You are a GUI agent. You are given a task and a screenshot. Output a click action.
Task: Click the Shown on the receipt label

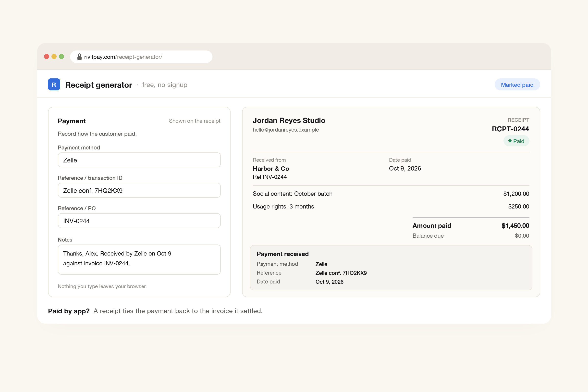195,121
